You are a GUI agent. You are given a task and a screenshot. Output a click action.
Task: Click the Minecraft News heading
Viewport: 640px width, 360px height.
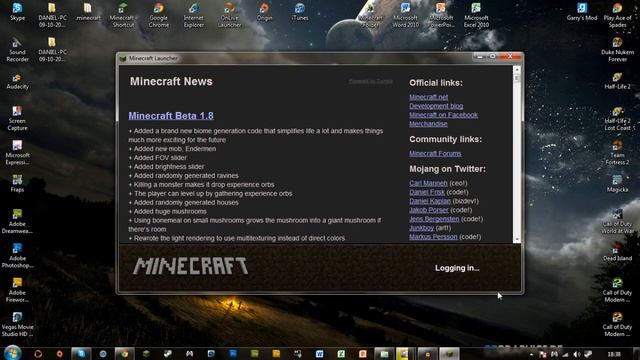click(x=171, y=82)
